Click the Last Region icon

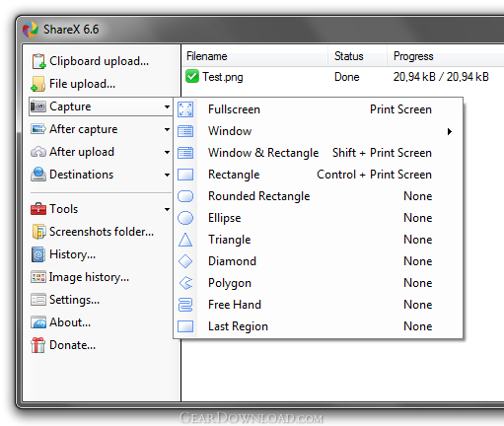(185, 326)
